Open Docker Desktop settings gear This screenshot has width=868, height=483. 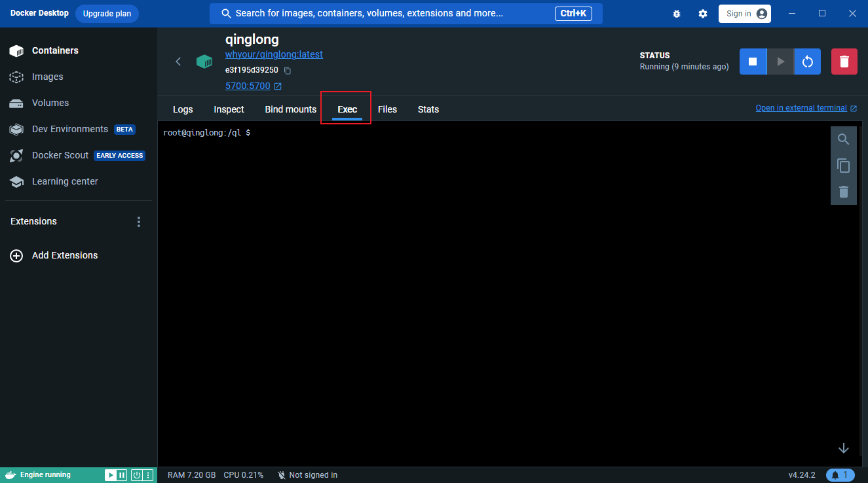702,13
